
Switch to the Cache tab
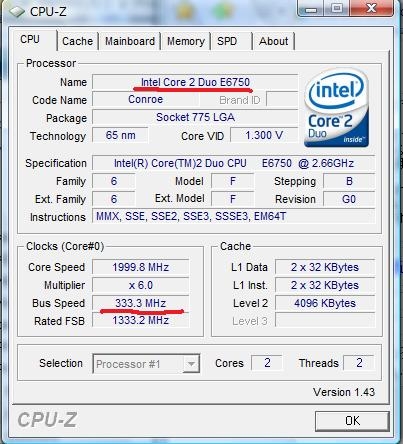77,41
